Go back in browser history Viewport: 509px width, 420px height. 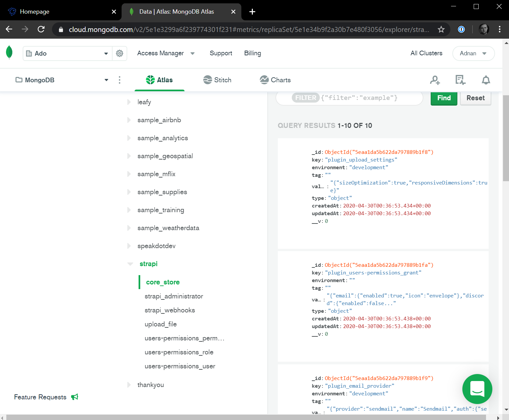9,29
